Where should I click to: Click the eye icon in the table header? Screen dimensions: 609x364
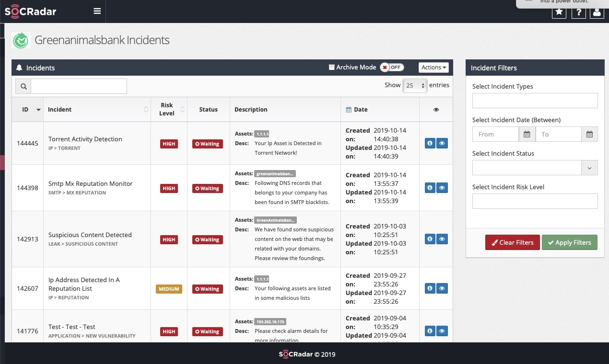click(x=436, y=109)
